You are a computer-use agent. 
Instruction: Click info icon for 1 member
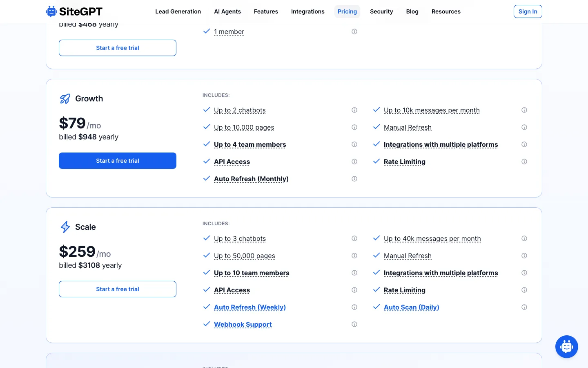coord(354,31)
